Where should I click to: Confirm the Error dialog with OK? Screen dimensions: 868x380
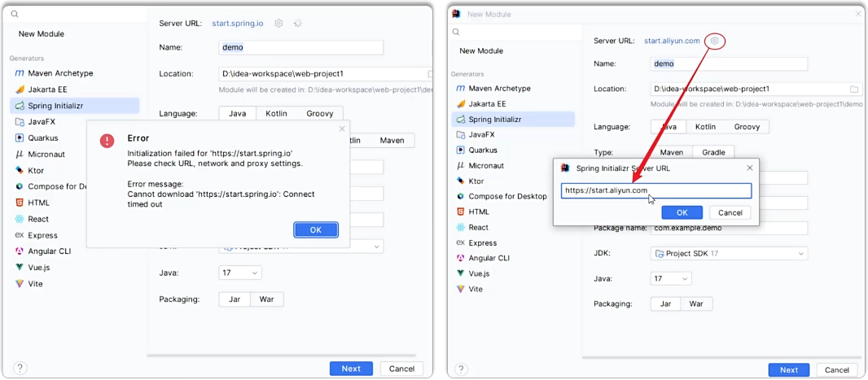click(316, 230)
